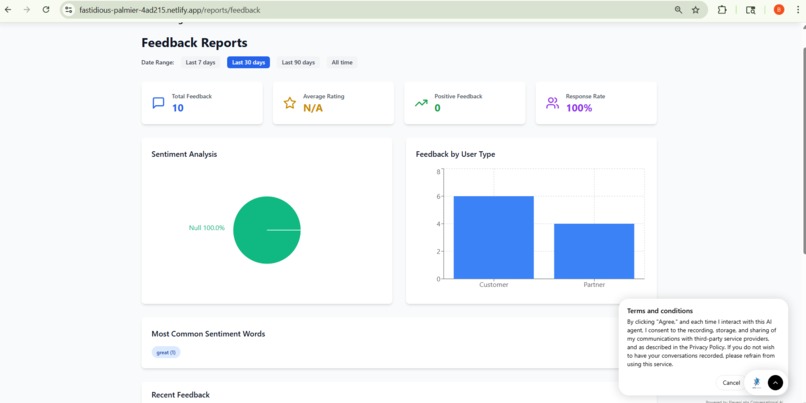This screenshot has height=403, width=806.
Task: Click Cancel in terms dialog
Action: 731,382
